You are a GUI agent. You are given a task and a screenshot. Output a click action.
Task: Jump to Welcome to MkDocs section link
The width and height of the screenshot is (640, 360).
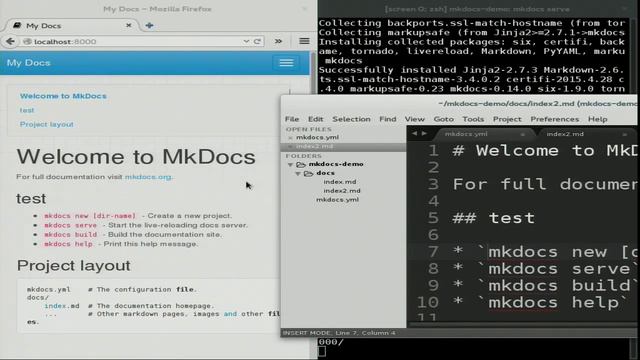[x=63, y=96]
